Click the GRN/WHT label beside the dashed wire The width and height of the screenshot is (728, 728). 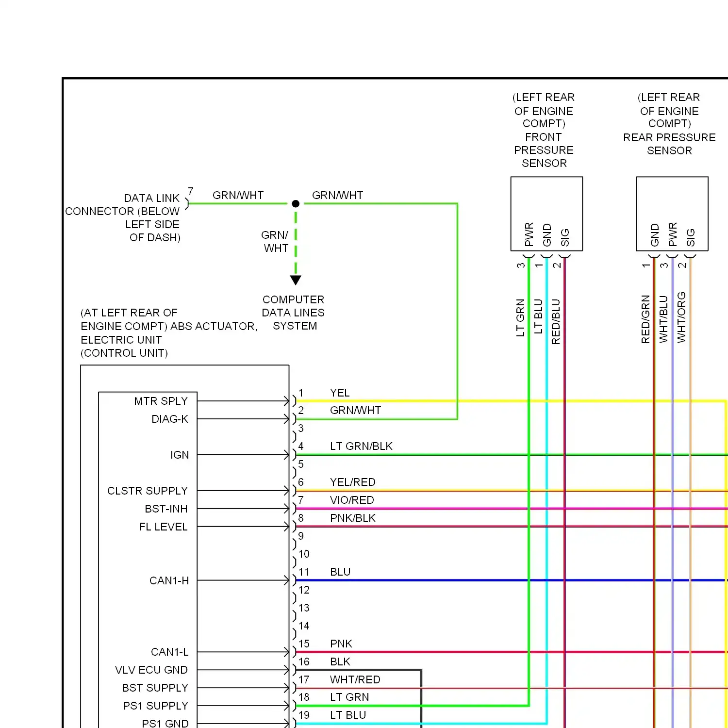click(x=275, y=242)
